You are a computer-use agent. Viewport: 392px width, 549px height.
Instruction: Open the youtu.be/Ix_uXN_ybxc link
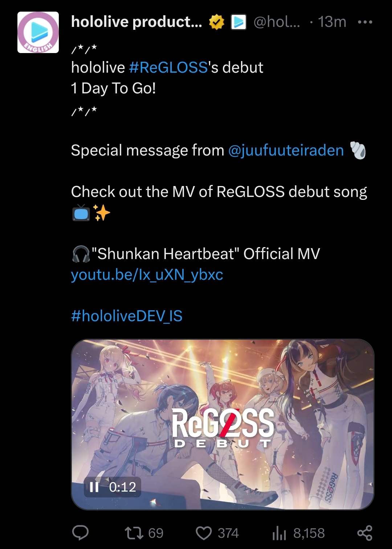[147, 275]
